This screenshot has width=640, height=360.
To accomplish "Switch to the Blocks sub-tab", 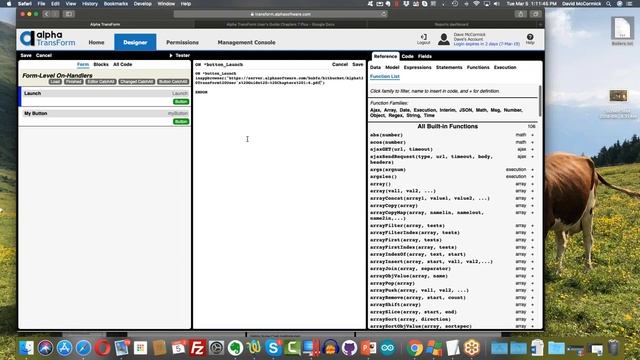I will (x=101, y=64).
